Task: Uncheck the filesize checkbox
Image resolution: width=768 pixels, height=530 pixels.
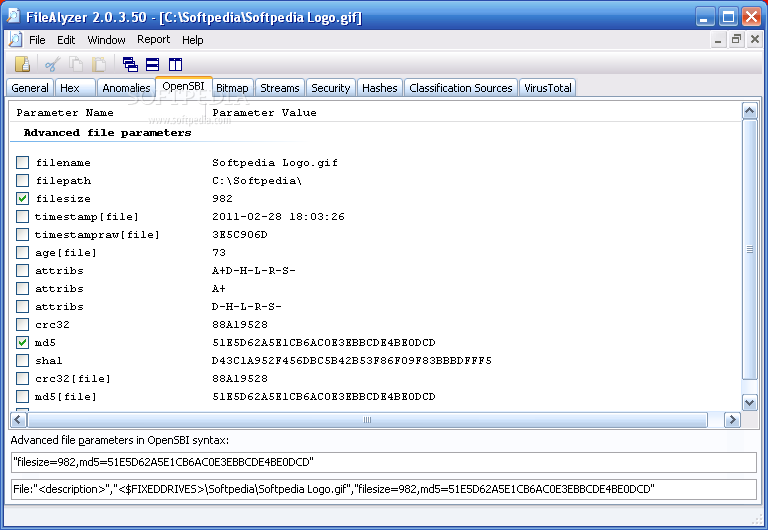Action: click(x=23, y=198)
